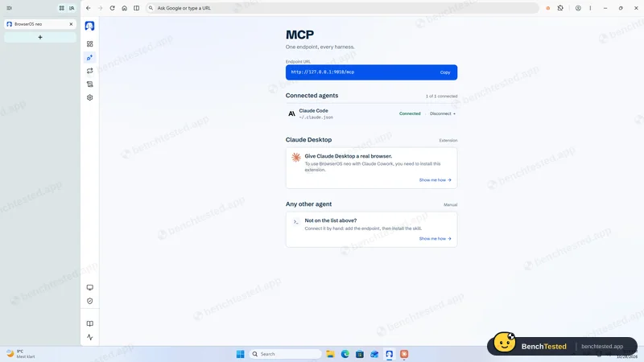Open the orange app icon in taskbar
The height and width of the screenshot is (362, 644).
[404, 354]
